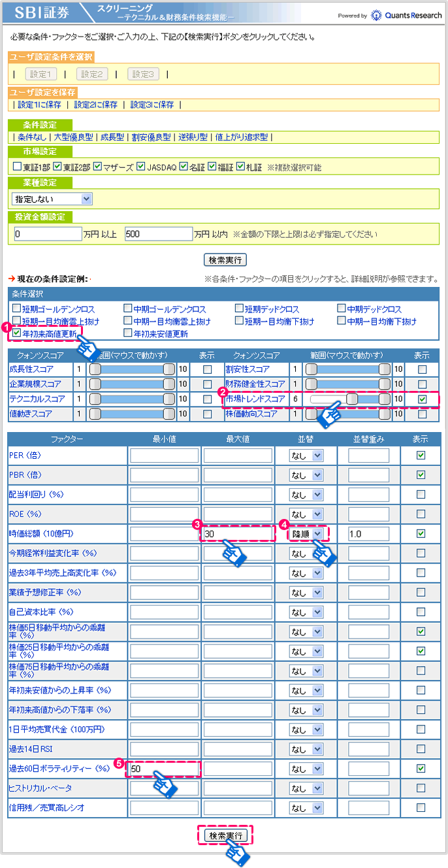Open 時価総額 並替 dropdown showing 降順
The width and height of the screenshot is (448, 868).
(x=306, y=534)
